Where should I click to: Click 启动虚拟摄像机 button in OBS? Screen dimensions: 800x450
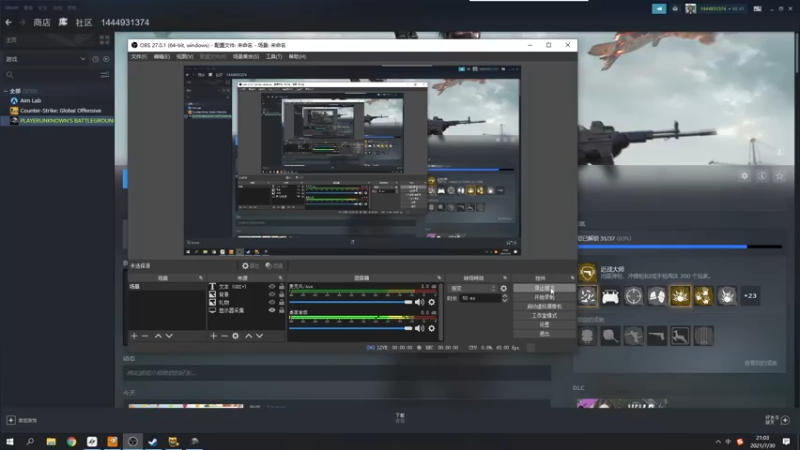pyautogui.click(x=544, y=306)
